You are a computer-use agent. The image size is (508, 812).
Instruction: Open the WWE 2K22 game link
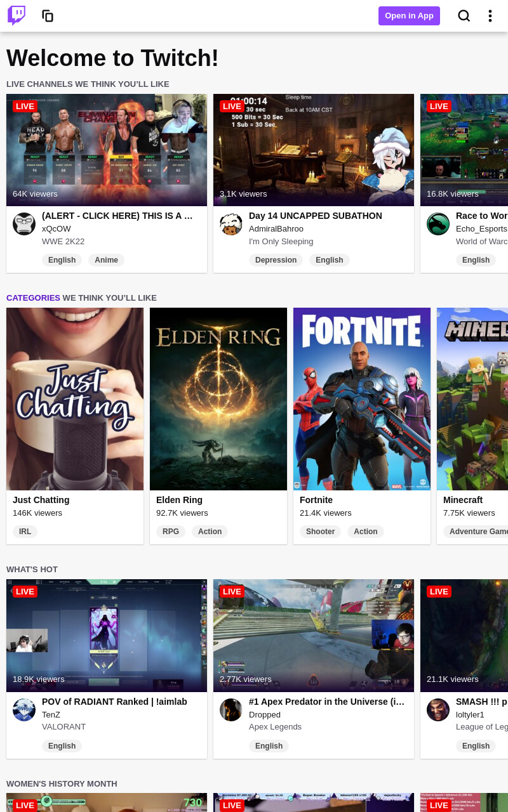point(63,241)
